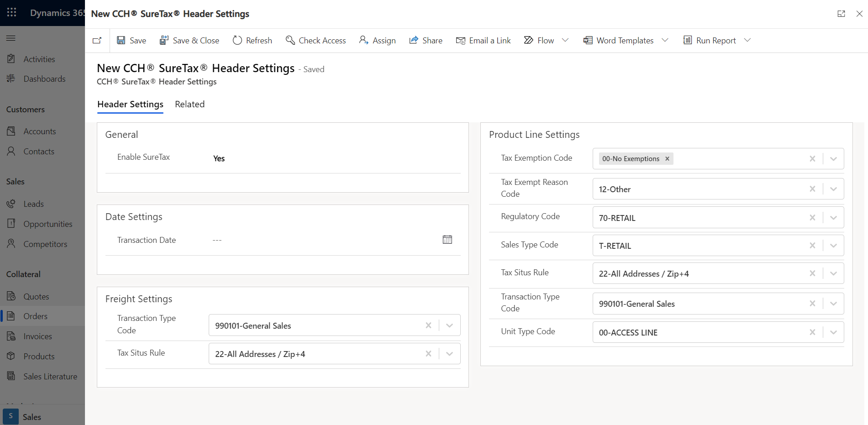Switch to the Related tab
The width and height of the screenshot is (868, 425).
(x=189, y=105)
